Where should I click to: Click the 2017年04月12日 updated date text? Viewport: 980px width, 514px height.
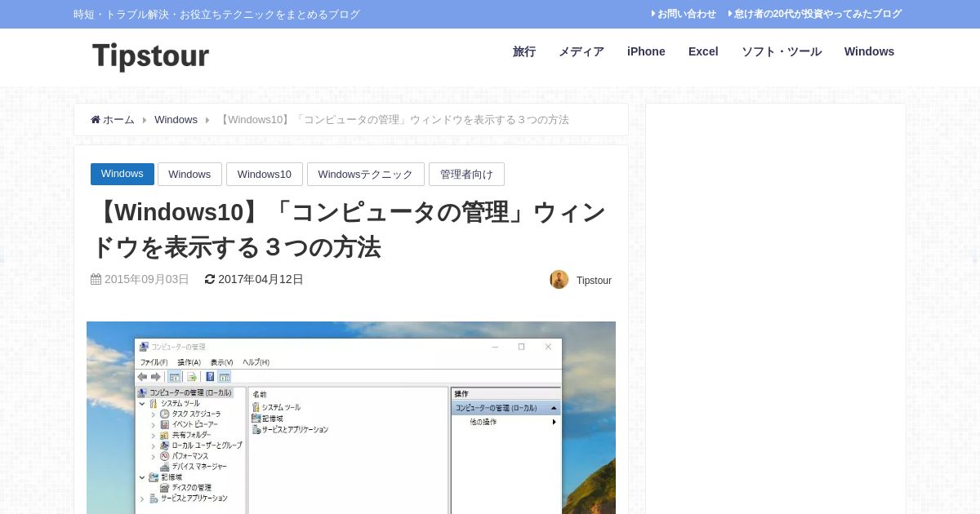coord(261,279)
